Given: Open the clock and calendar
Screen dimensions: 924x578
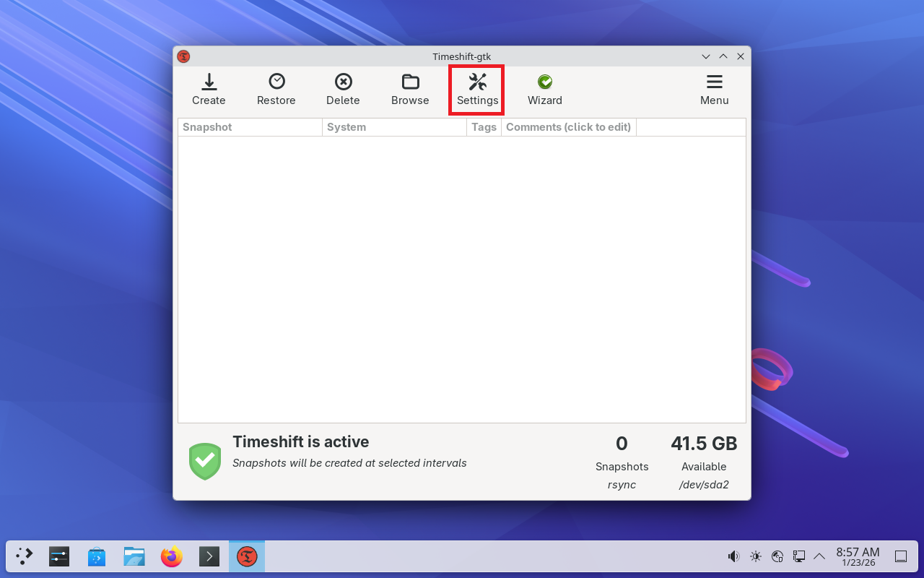Looking at the screenshot, I should click(x=858, y=556).
